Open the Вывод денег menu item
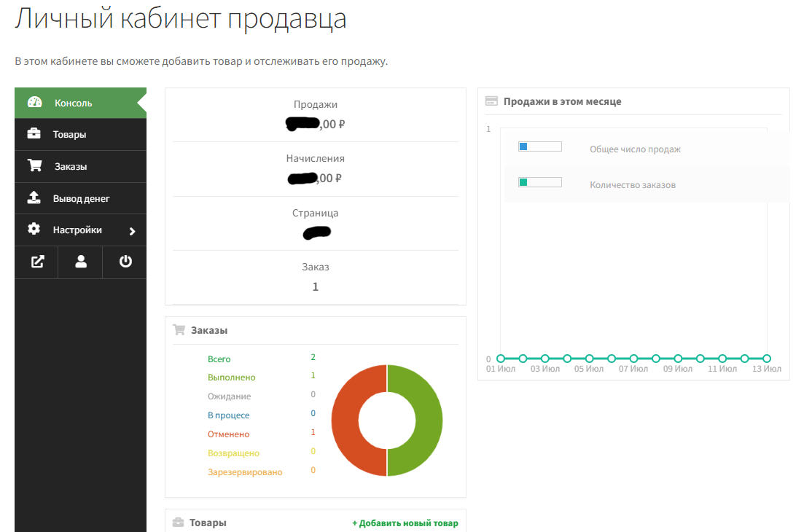The height and width of the screenshot is (532, 812). click(x=81, y=198)
